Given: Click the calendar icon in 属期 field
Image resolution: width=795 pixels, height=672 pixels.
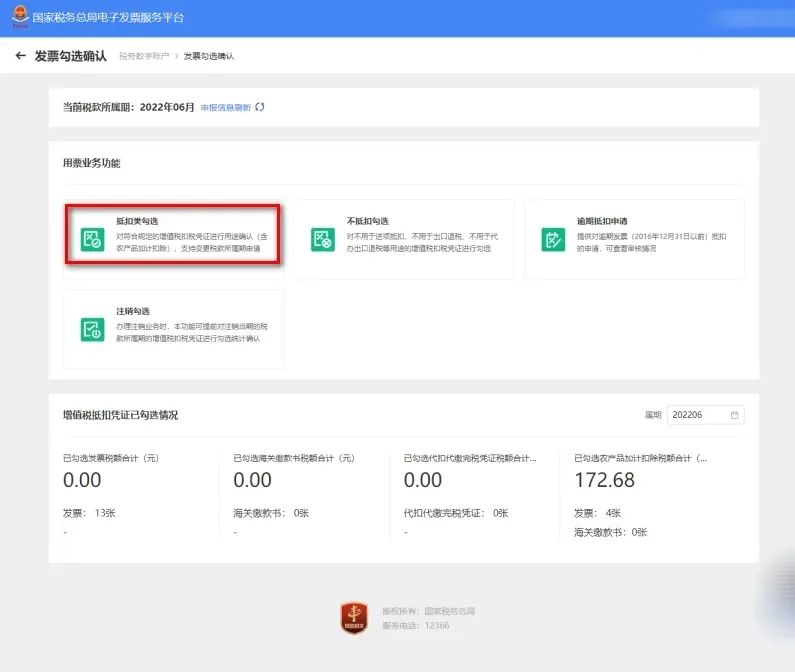Looking at the screenshot, I should [734, 415].
